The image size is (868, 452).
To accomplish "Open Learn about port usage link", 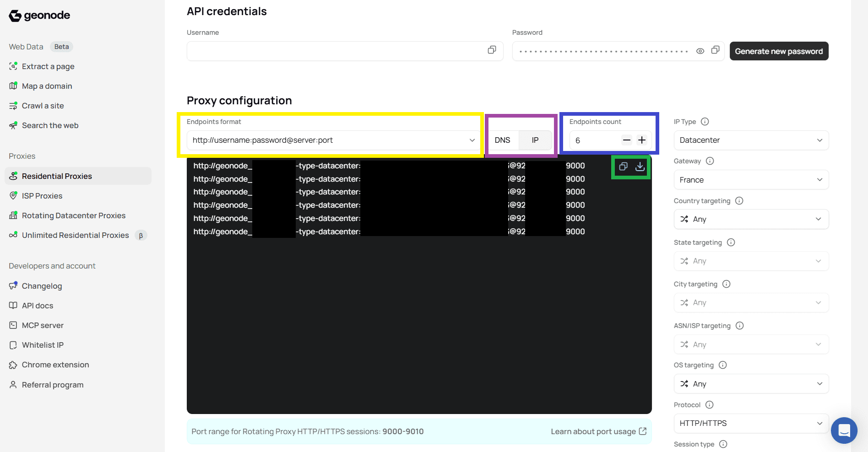I will click(x=598, y=431).
